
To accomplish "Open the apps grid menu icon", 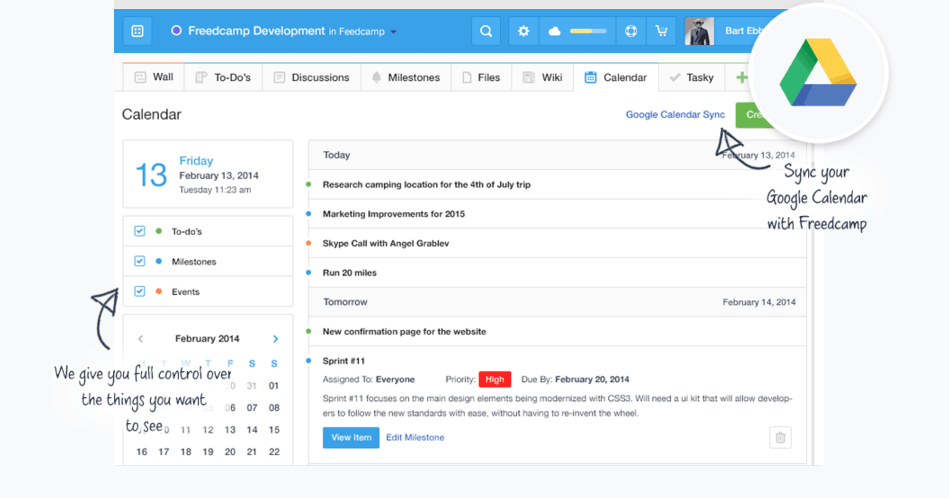I will point(137,31).
